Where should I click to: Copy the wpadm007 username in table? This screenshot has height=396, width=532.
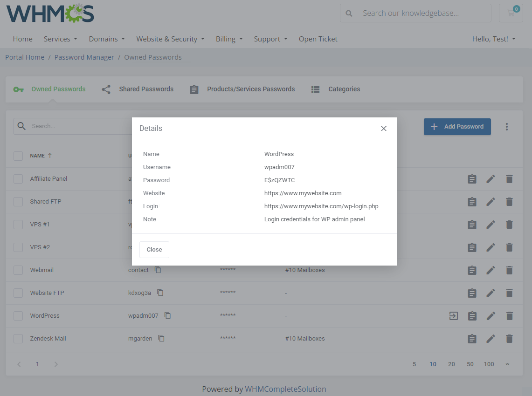(x=167, y=316)
